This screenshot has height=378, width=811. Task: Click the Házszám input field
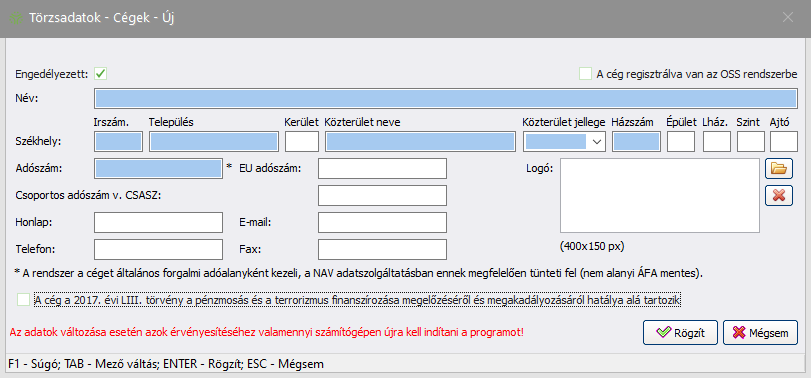pos(636,141)
